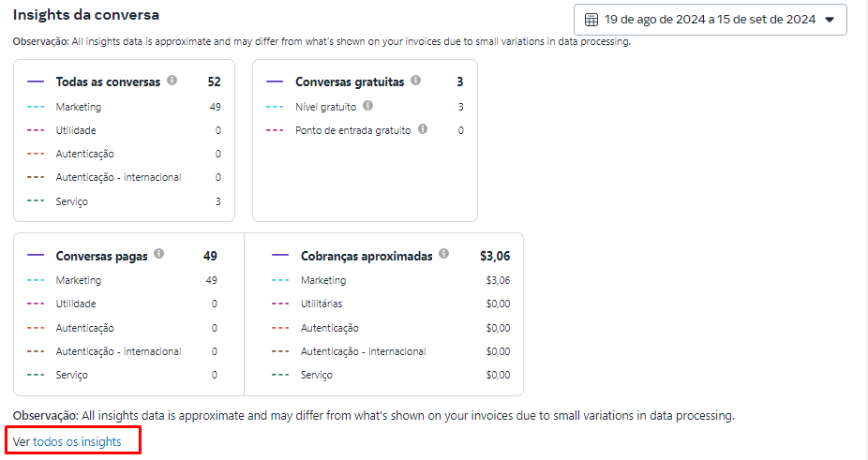
Task: Select Utilitárias row in Cobranças aproximadas
Action: pos(322,304)
